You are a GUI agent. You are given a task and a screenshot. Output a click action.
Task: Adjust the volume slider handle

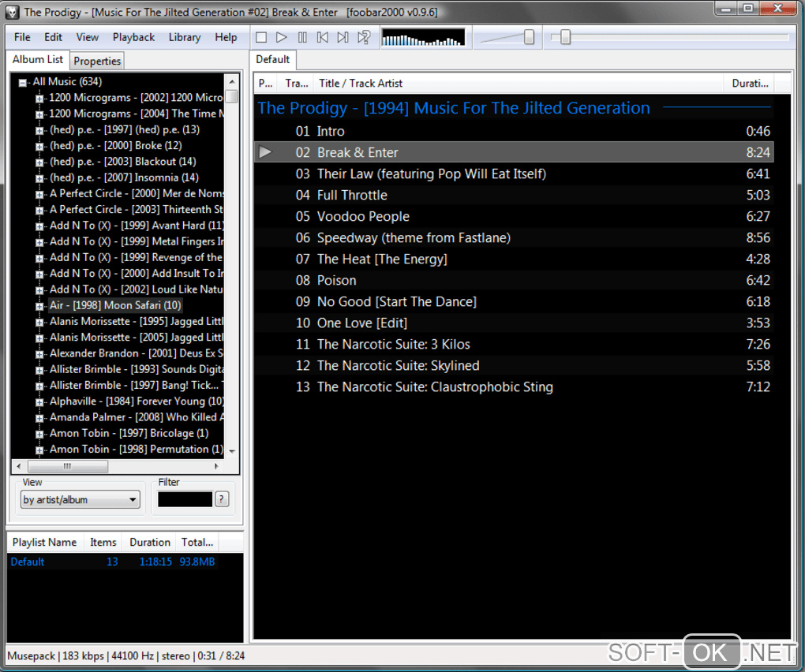coord(529,37)
